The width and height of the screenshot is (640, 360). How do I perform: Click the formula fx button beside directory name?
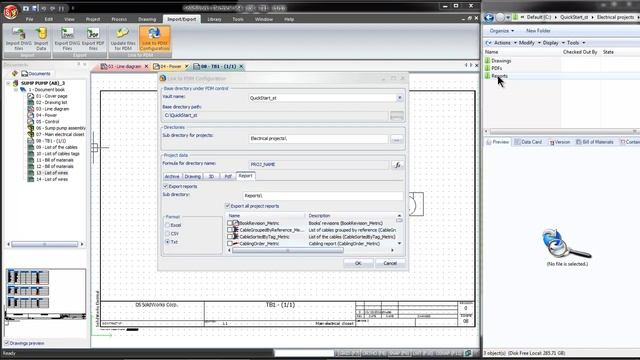click(x=397, y=164)
